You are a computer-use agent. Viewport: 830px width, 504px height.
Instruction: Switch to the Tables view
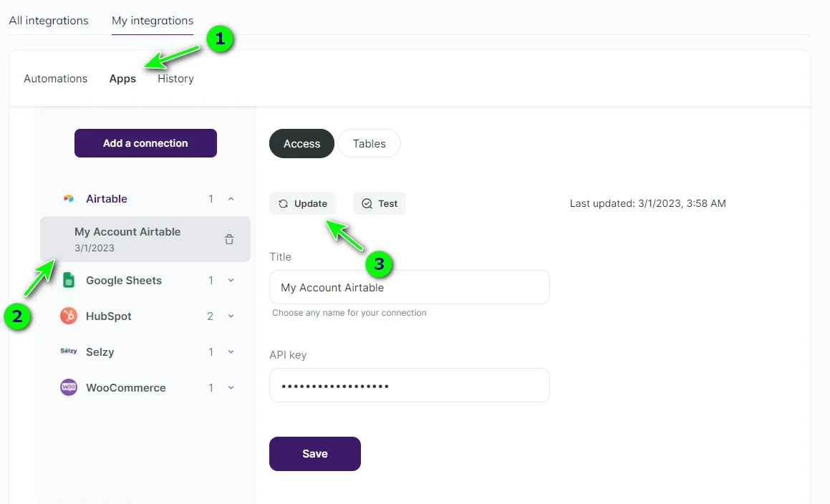(x=369, y=143)
